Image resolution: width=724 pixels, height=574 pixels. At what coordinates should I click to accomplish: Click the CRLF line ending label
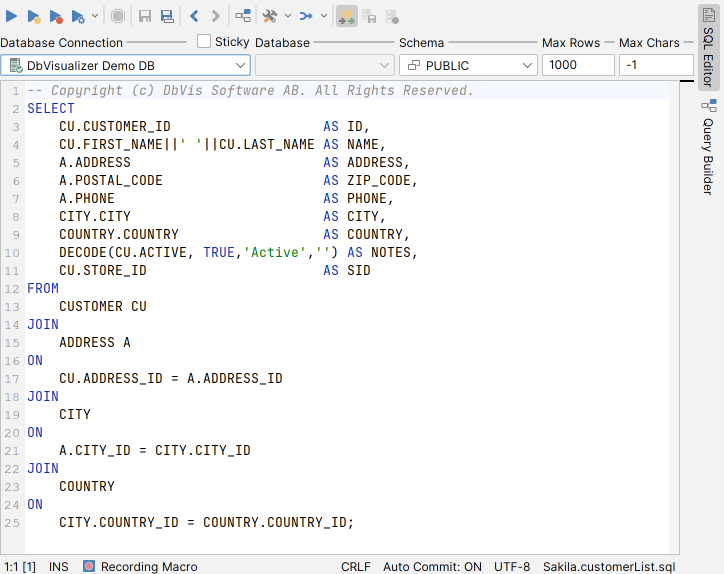point(355,566)
